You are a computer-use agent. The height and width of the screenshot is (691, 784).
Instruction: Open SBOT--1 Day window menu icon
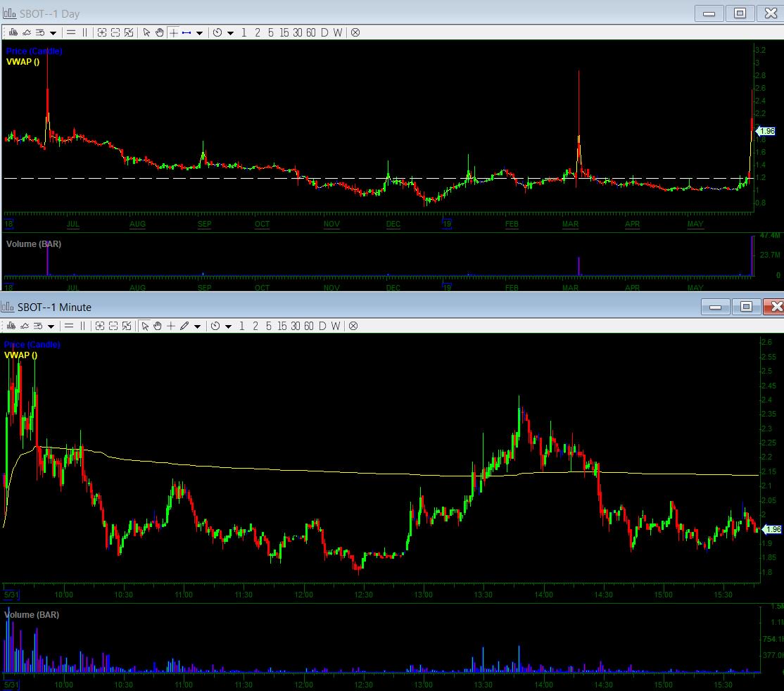(x=9, y=13)
